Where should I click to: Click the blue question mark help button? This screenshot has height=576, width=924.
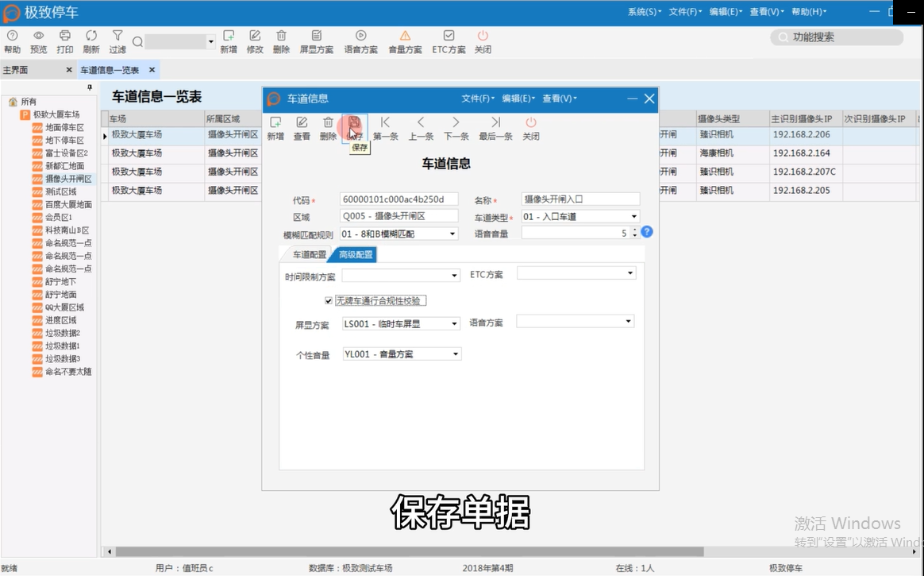[x=647, y=232]
